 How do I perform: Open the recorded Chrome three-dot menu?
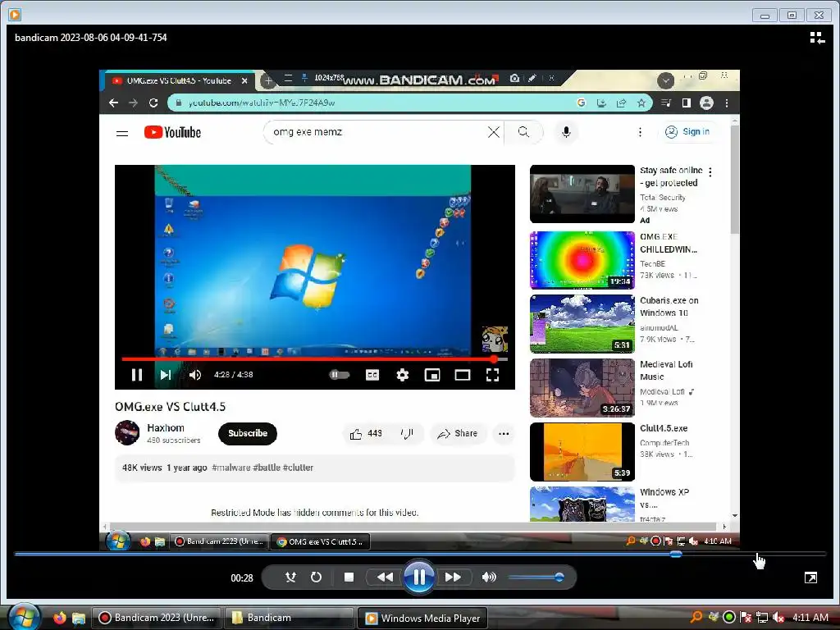[x=727, y=103]
